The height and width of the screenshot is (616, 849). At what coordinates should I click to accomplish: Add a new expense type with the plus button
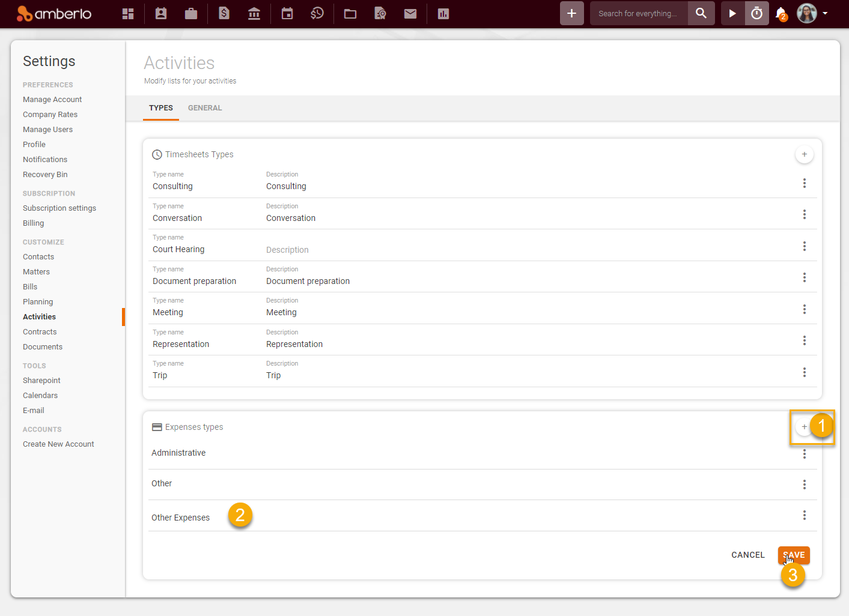(x=804, y=426)
